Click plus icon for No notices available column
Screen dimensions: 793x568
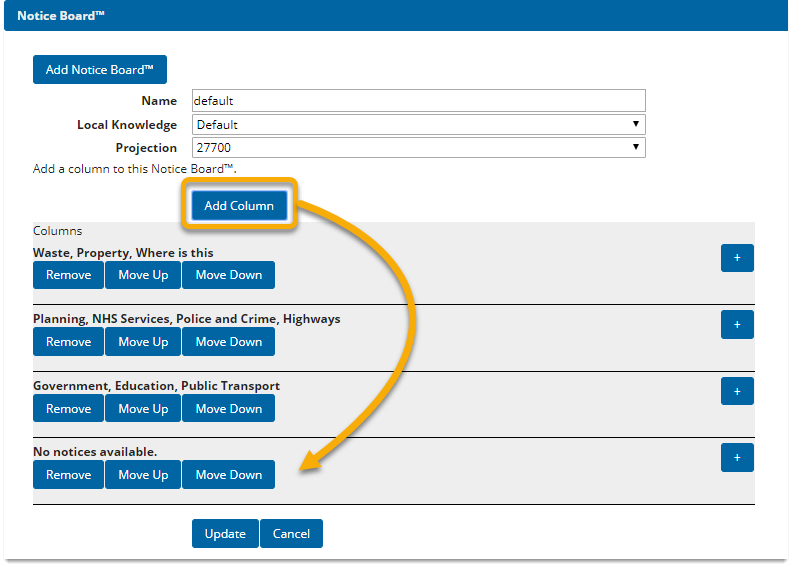pos(737,457)
